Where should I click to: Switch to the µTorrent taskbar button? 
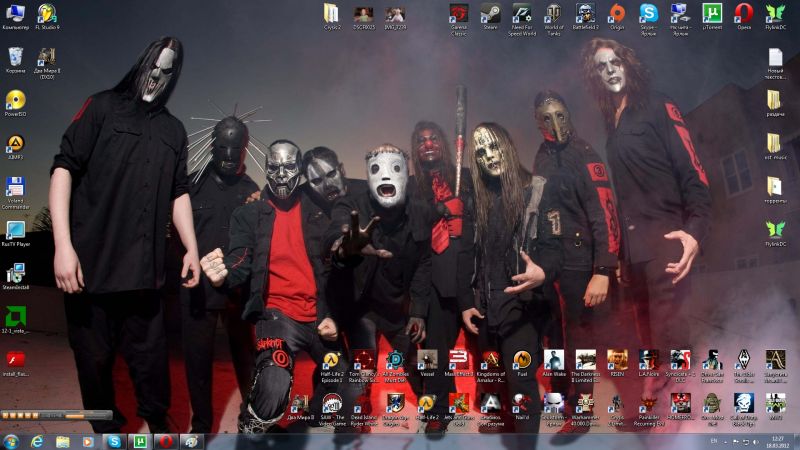point(140,442)
